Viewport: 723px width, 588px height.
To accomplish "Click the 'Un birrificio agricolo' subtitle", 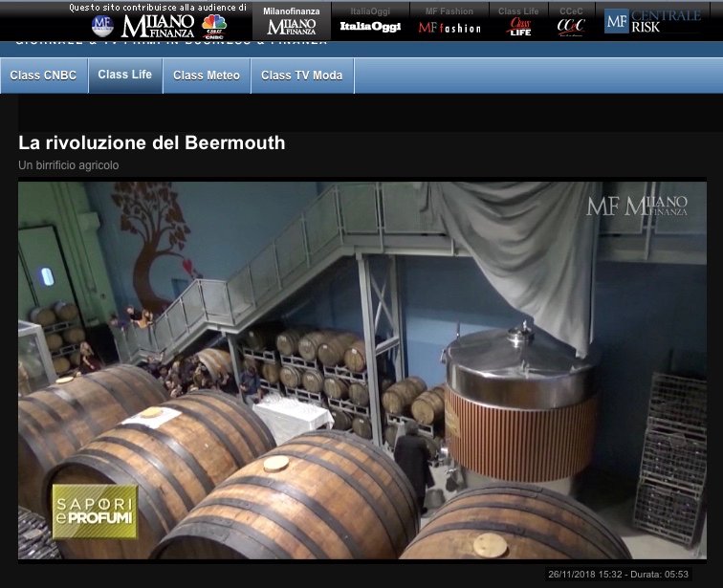I will (69, 165).
